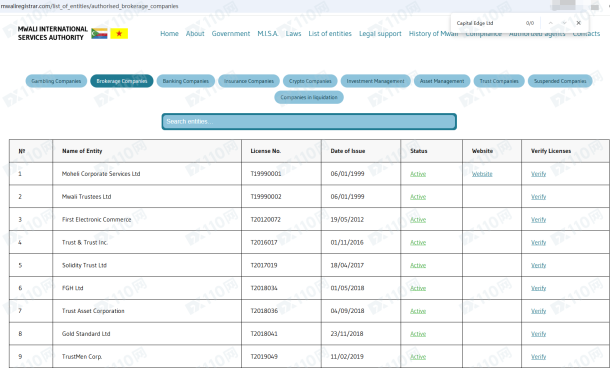Click Active status for First Electronic Commerce
This screenshot has width=610, height=368.
click(418, 219)
